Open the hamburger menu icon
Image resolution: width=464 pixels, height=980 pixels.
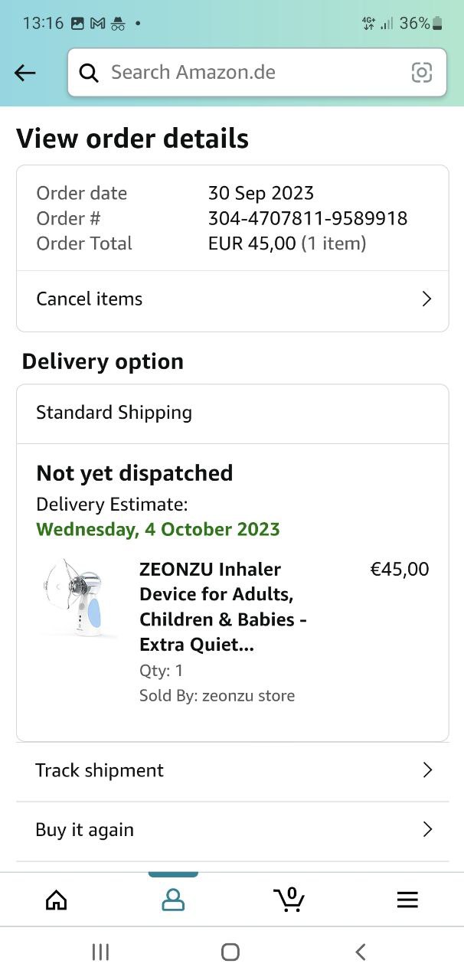[x=407, y=900]
